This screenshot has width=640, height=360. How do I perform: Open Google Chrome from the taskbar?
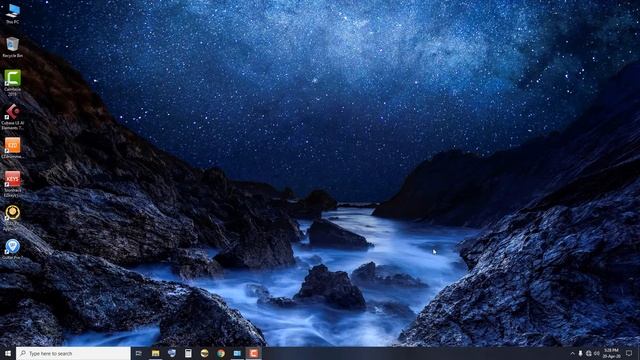pos(221,353)
